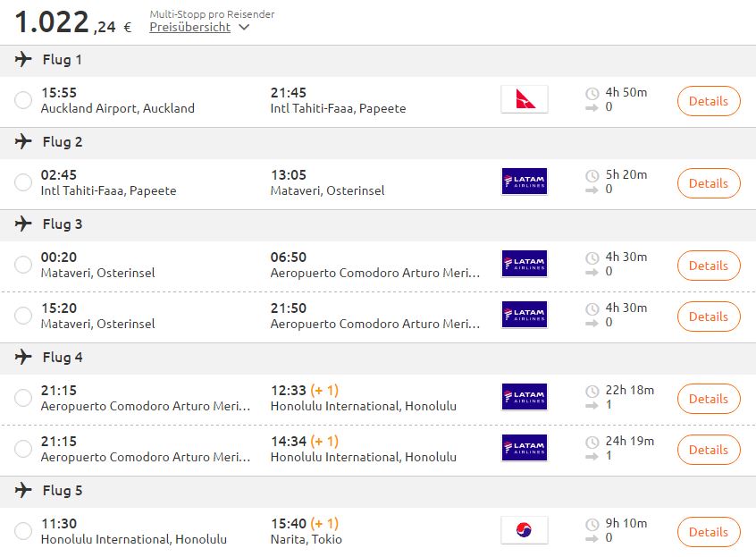The width and height of the screenshot is (756, 557).
Task: Click the Flug 2 section header
Action: point(378,142)
